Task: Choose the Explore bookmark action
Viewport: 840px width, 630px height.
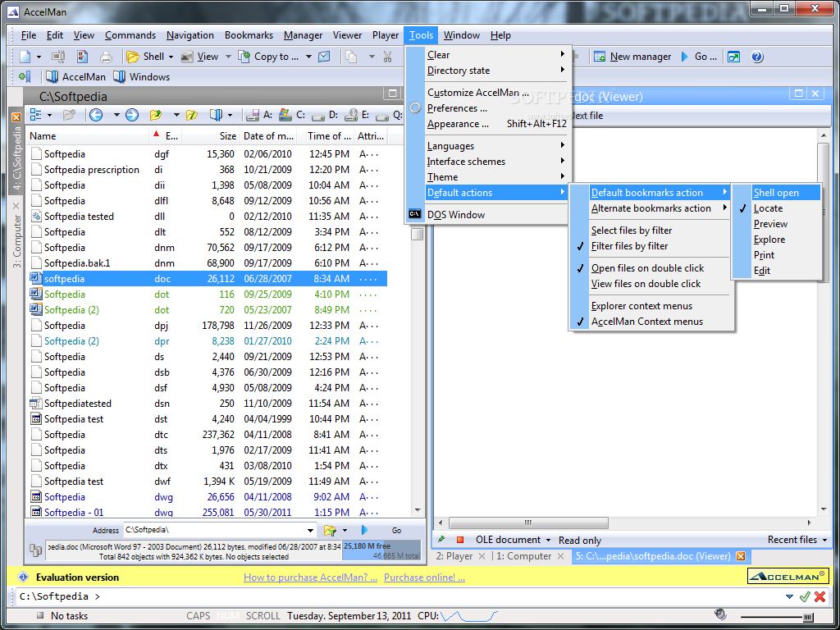Action: [x=776, y=240]
